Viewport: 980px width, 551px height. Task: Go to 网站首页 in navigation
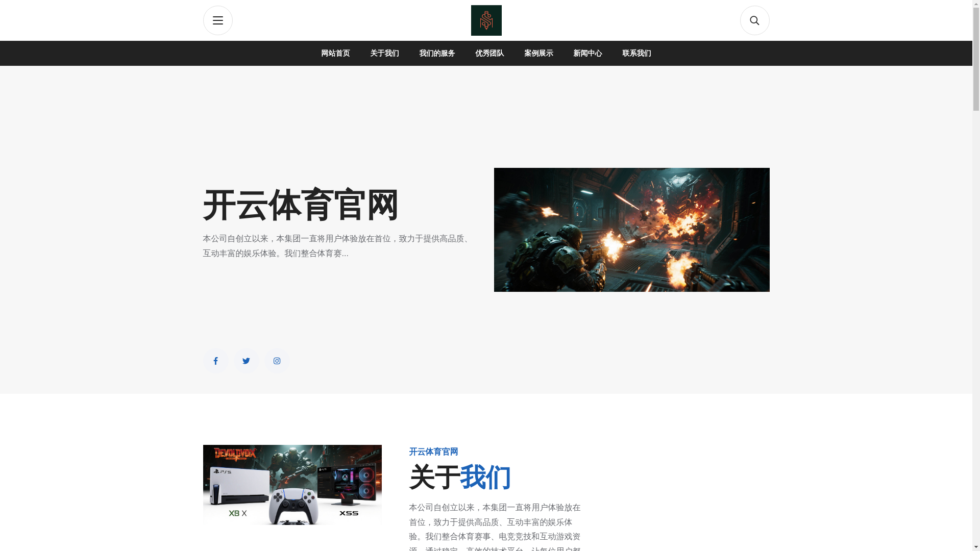pos(335,53)
